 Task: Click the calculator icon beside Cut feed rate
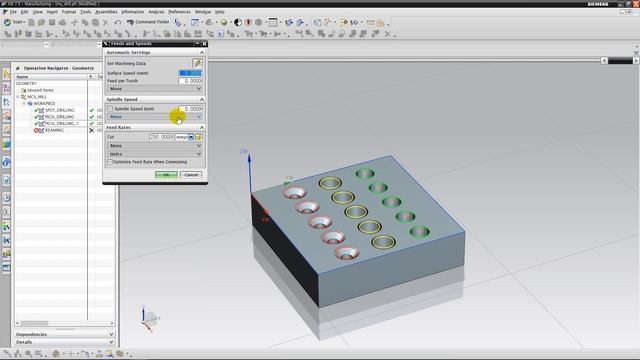pyautogui.click(x=199, y=137)
